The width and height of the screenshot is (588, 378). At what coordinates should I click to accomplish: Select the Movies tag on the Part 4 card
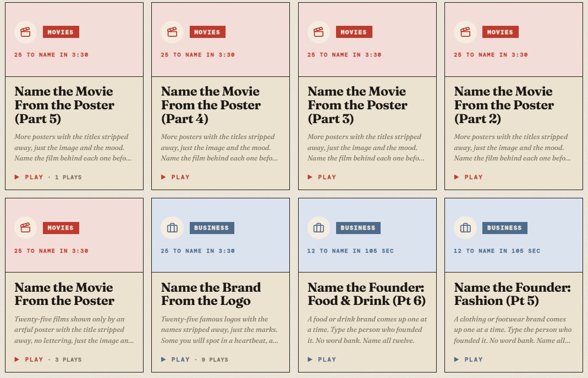coord(207,32)
